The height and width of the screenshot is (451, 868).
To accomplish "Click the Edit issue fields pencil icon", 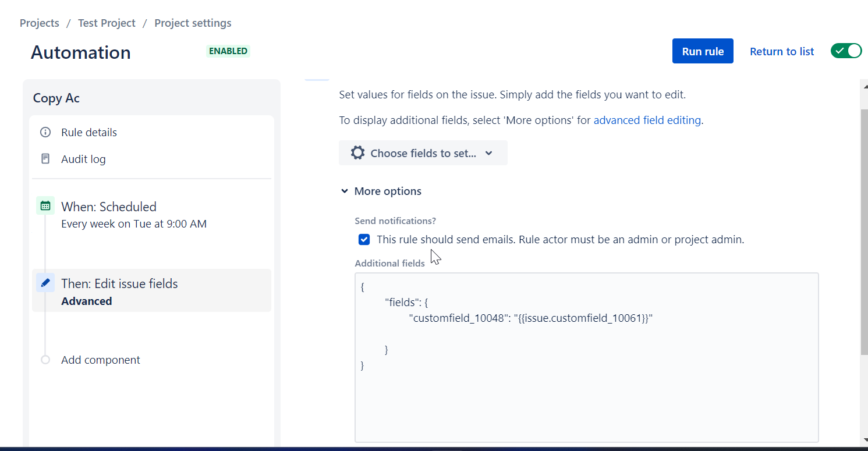I will tap(45, 283).
